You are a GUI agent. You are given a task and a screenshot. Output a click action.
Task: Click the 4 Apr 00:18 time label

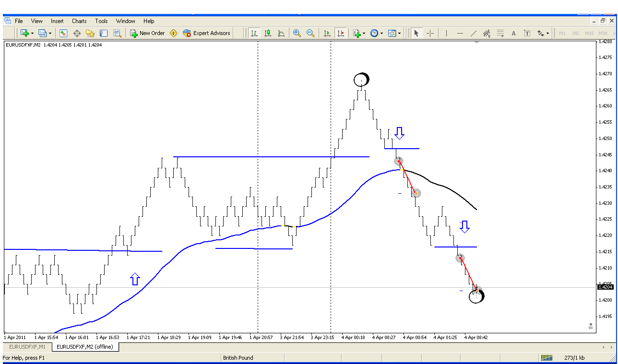(x=353, y=337)
